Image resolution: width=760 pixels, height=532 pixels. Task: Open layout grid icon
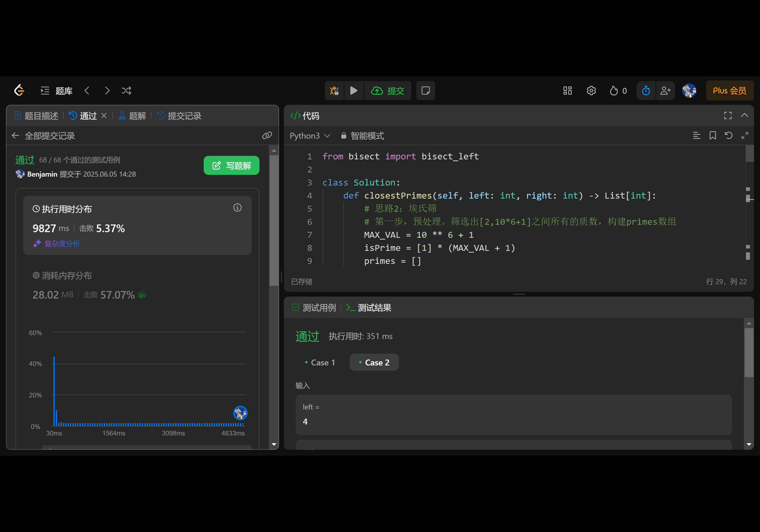[567, 90]
